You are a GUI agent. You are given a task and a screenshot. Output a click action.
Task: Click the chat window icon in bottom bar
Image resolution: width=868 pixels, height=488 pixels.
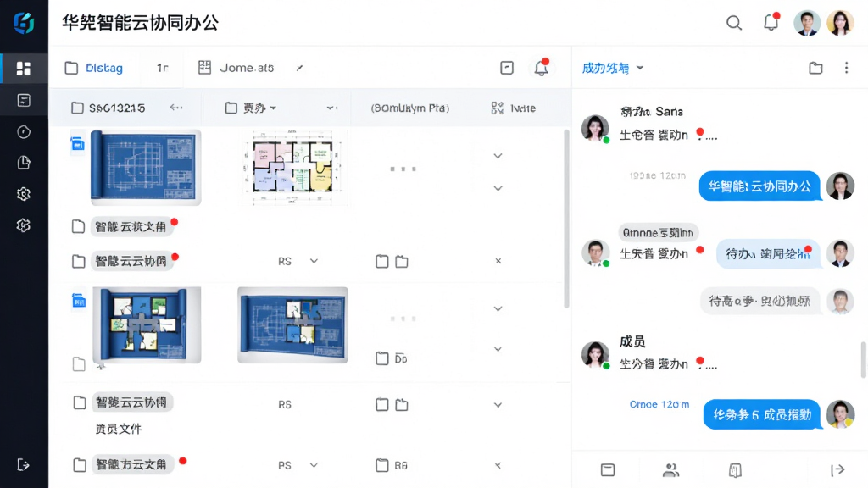[608, 469]
